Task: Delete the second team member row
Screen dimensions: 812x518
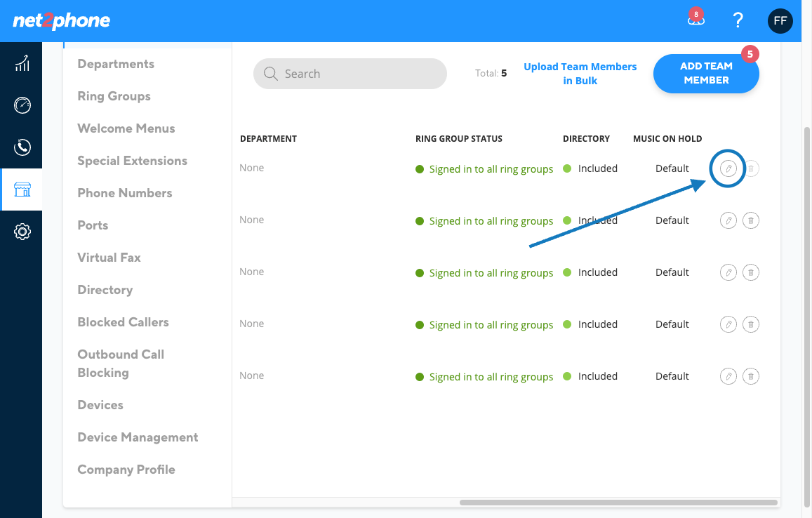Action: click(751, 220)
